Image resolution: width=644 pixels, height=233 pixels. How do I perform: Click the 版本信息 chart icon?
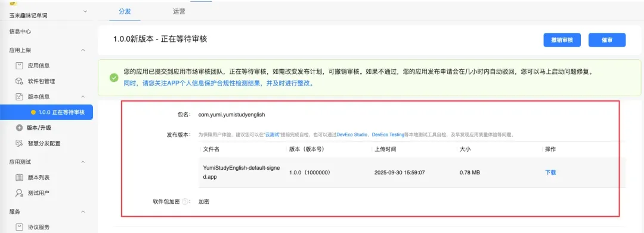19,97
